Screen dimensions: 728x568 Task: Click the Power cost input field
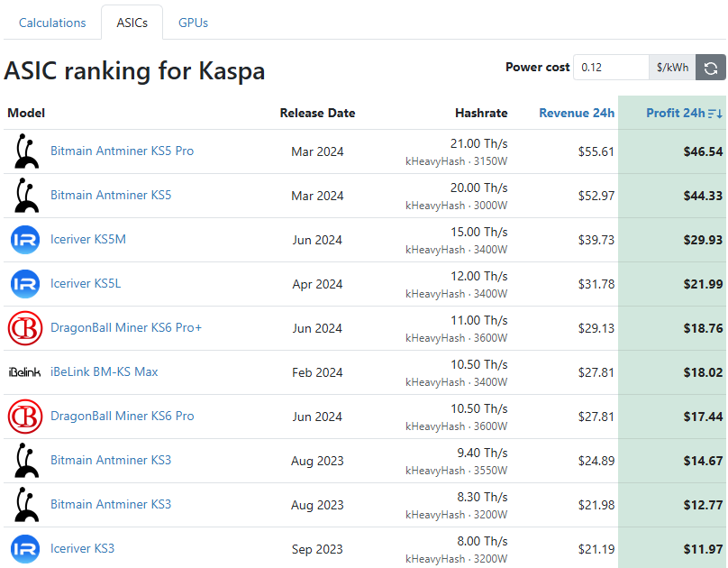[611, 68]
